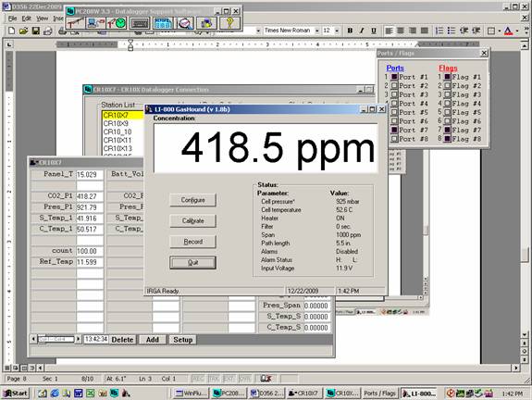This screenshot has width=532, height=400.
Task: Decrease the paragraph indent
Action: pyautogui.click(x=464, y=31)
